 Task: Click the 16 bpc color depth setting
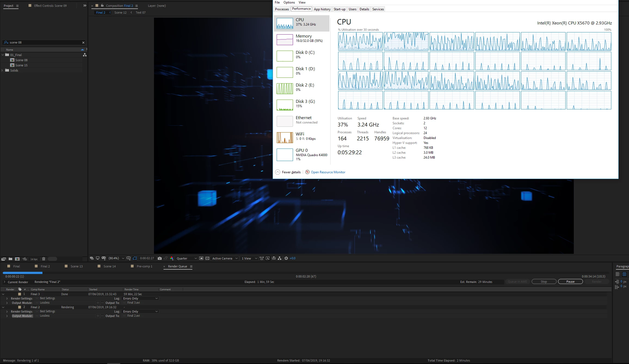pyautogui.click(x=34, y=259)
